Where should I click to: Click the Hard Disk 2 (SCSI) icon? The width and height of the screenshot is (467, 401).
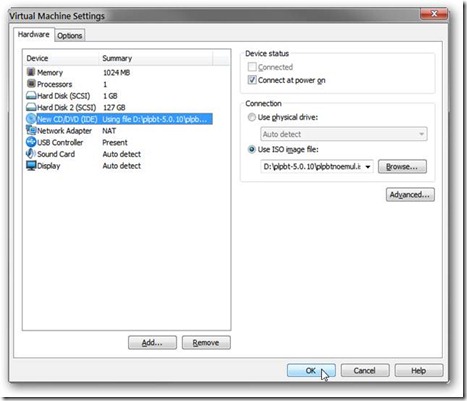(31, 107)
